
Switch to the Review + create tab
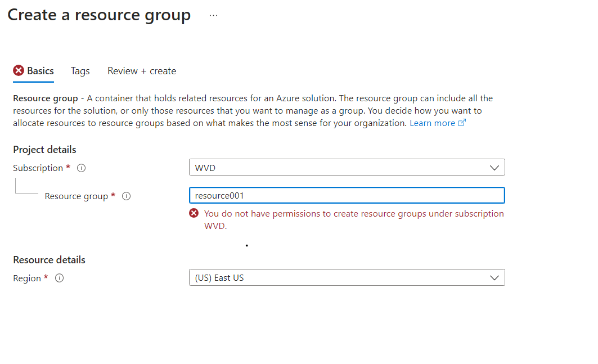[141, 71]
